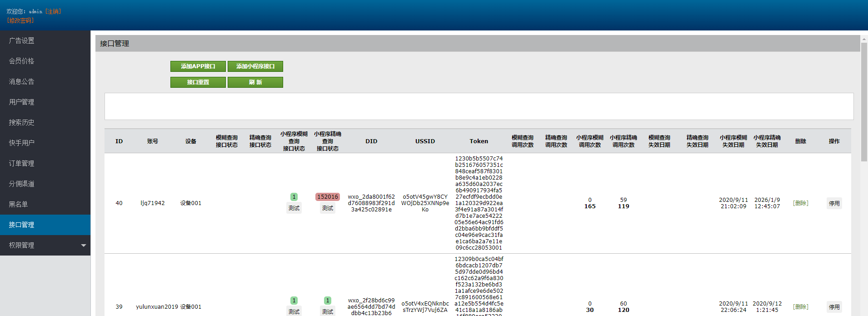Click the 添加小程序接口 button
This screenshot has width=868, height=316.
[x=255, y=66]
